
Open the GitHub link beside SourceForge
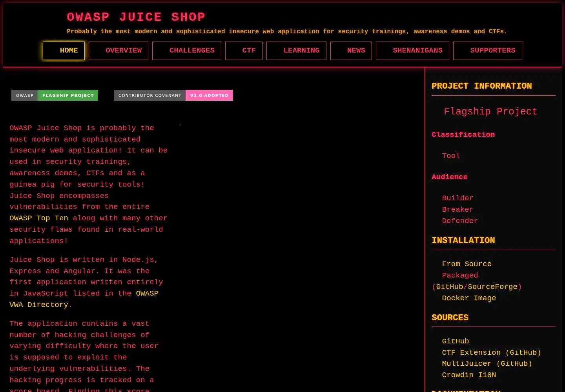450,287
